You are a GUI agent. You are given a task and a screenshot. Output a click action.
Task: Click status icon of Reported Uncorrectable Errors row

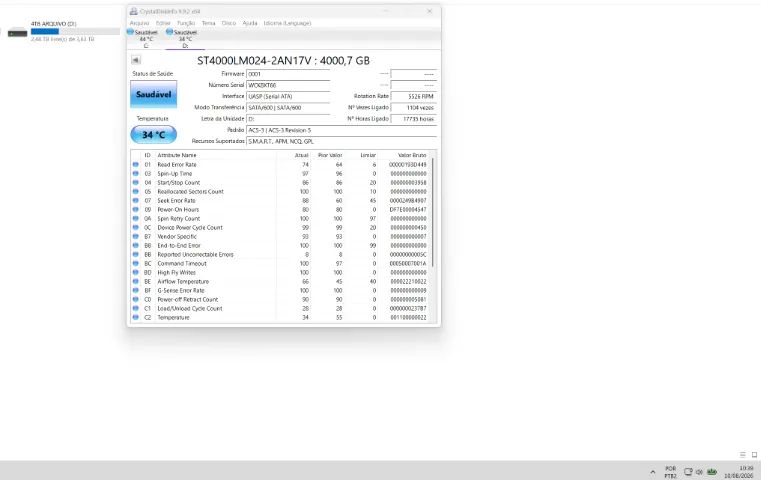(135, 254)
